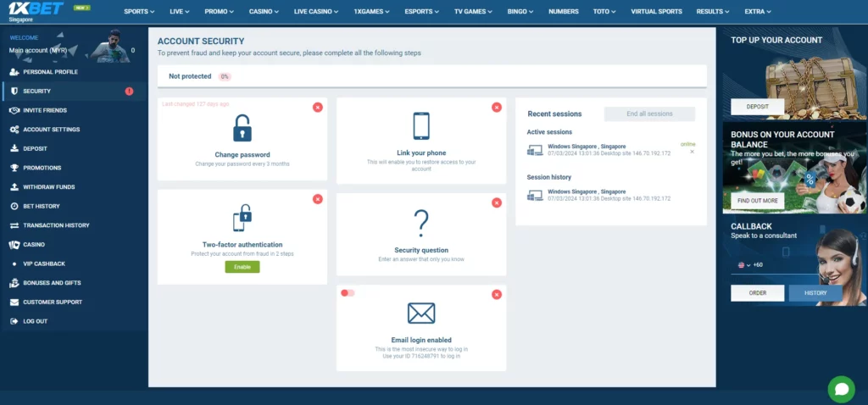The width and height of the screenshot is (868, 405).
Task: Click the padlock Change password icon
Action: tap(242, 129)
